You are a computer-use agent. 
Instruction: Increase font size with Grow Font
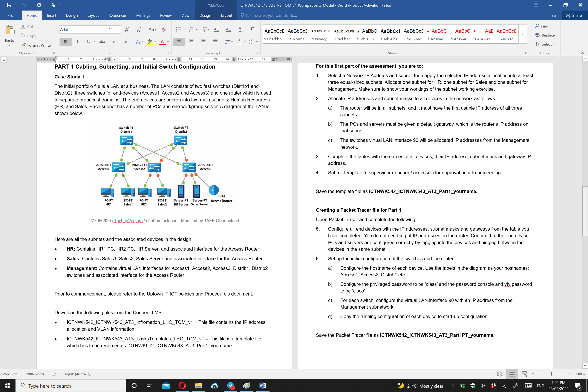(x=127, y=29)
